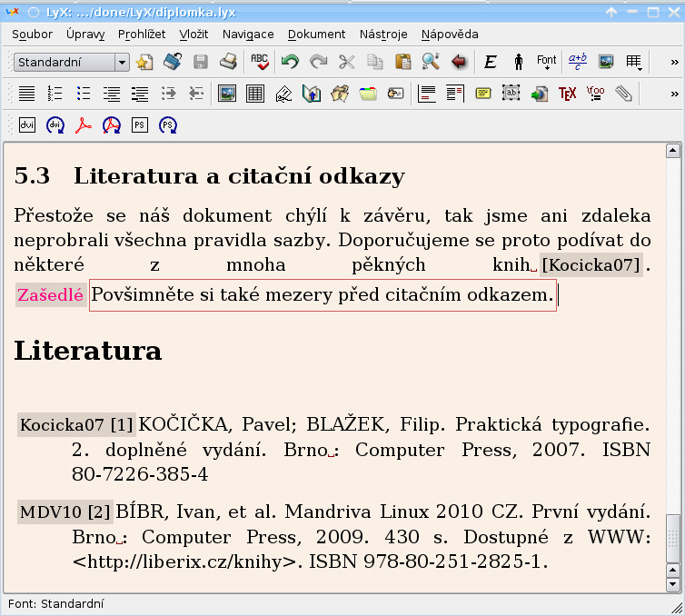This screenshot has width=685, height=616.
Task: Click the open document icon
Action: click(x=173, y=62)
